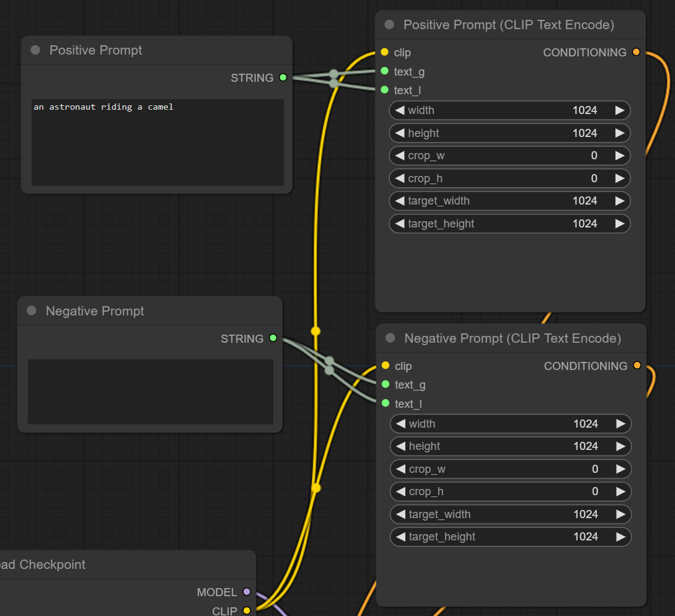Toggle collapse on Positive Prompt CLIP Text Encode

pos(390,25)
